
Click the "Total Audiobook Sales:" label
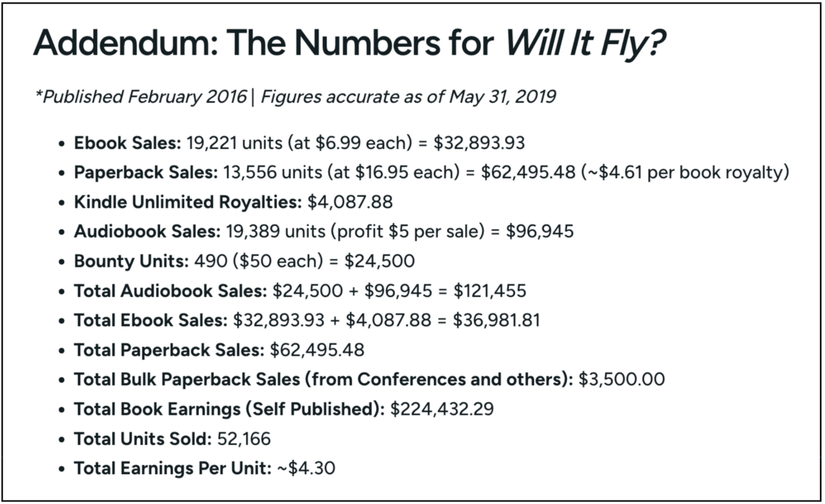tap(170, 291)
